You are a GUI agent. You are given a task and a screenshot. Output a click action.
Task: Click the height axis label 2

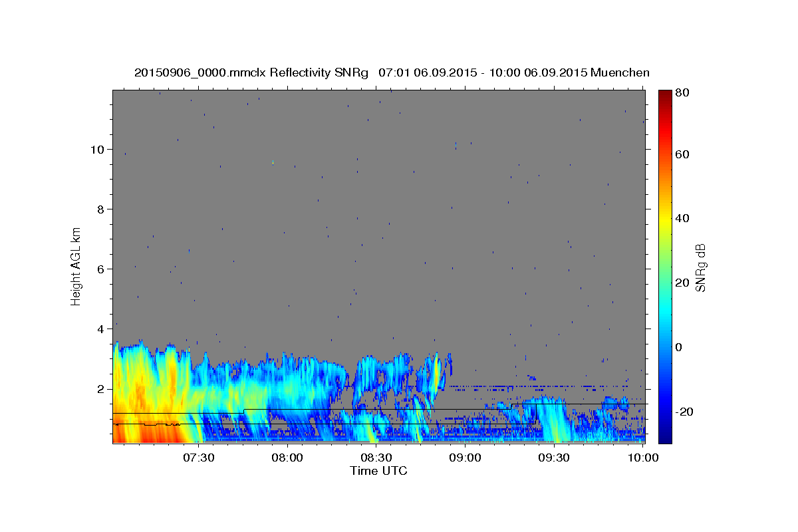point(102,389)
